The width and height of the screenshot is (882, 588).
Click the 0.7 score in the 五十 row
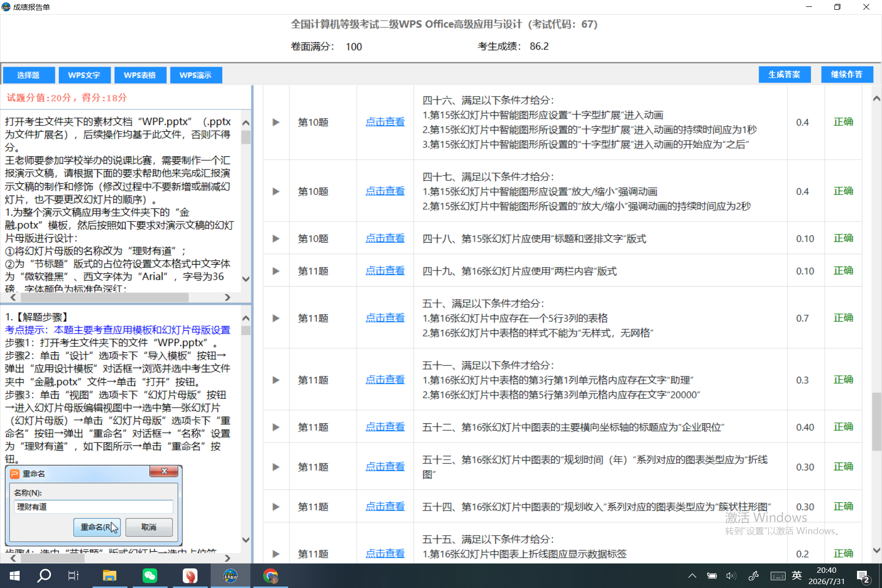pos(802,318)
